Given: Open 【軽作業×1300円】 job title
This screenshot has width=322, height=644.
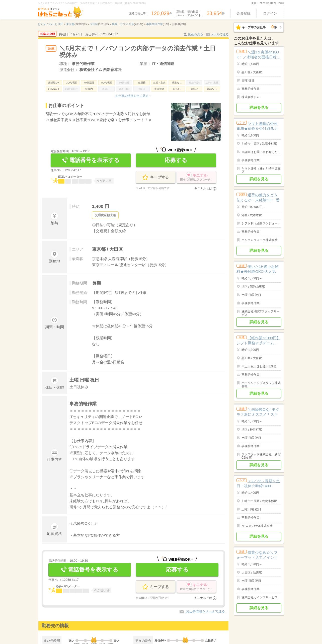Looking at the screenshot, I should coord(258,341).
